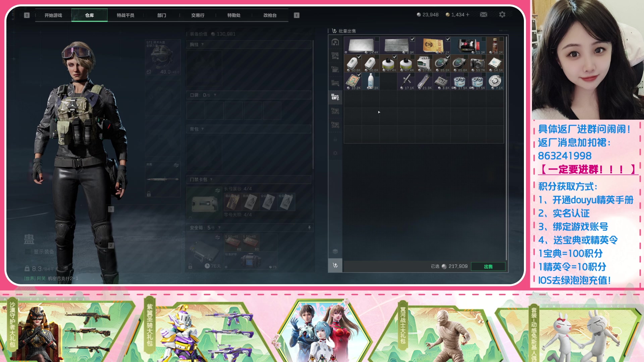Click the help mark beside 胸挂
This screenshot has height=362, width=644.
click(203, 45)
